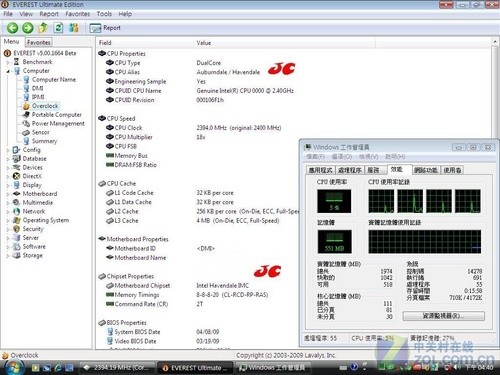Screen dimensions: 500x375
Task: Click the Resource Monitor button in Task Manager
Action: pos(443,316)
